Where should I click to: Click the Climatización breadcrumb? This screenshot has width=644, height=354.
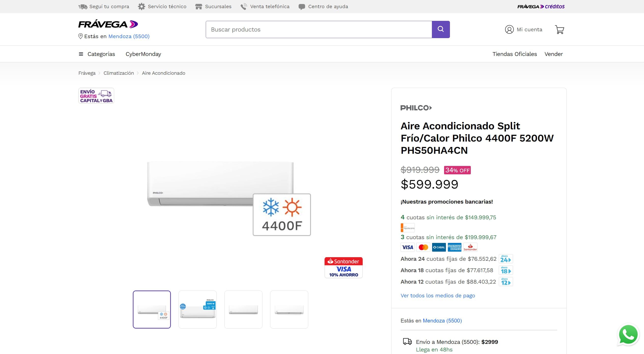[x=119, y=73]
